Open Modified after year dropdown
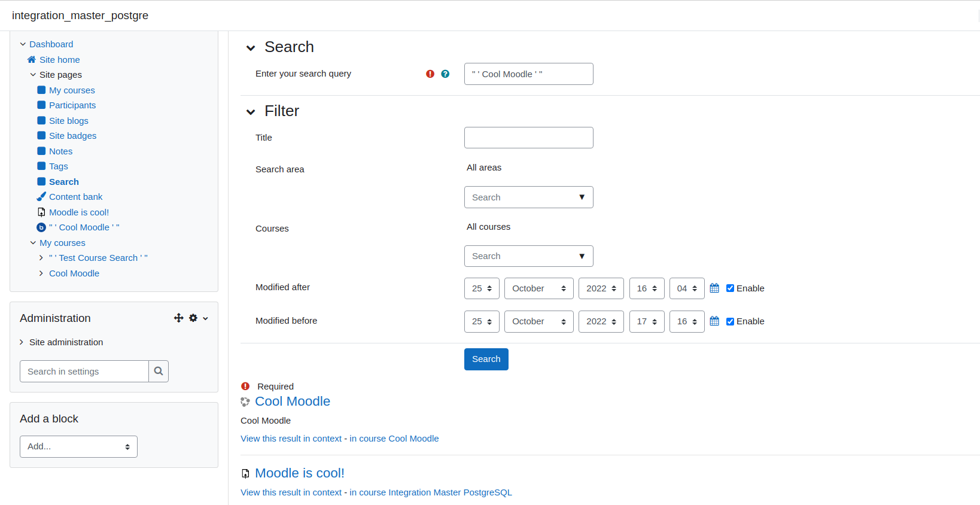 [601, 288]
